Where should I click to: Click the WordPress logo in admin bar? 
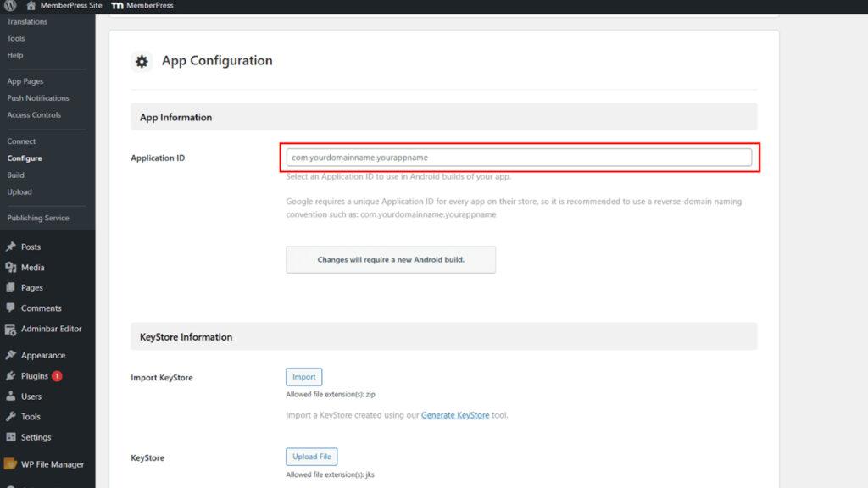pyautogui.click(x=10, y=6)
